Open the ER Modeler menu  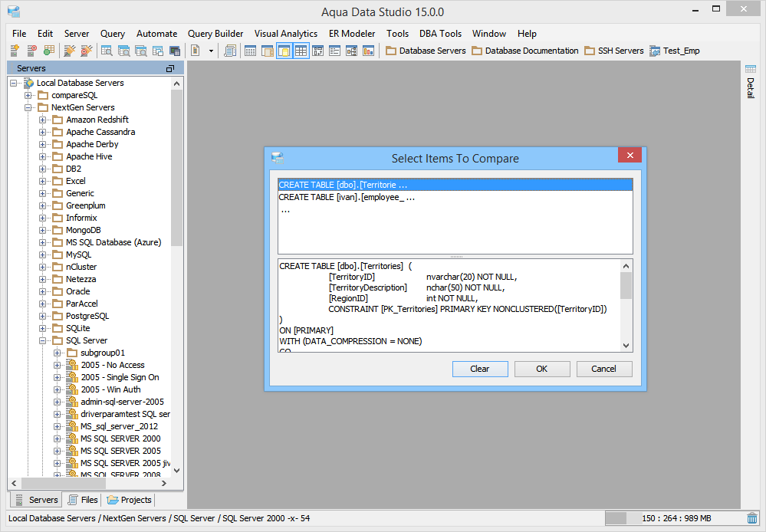pos(352,34)
